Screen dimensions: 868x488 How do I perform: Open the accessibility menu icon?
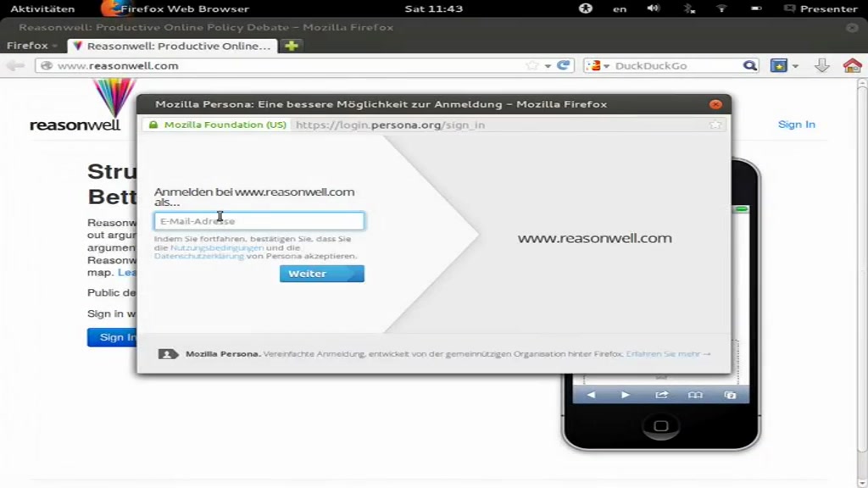pyautogui.click(x=585, y=8)
